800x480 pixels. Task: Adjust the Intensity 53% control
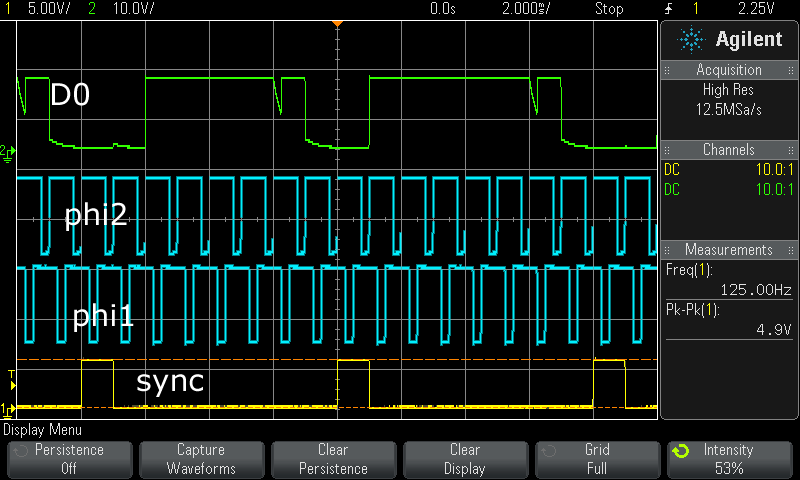[x=729, y=459]
